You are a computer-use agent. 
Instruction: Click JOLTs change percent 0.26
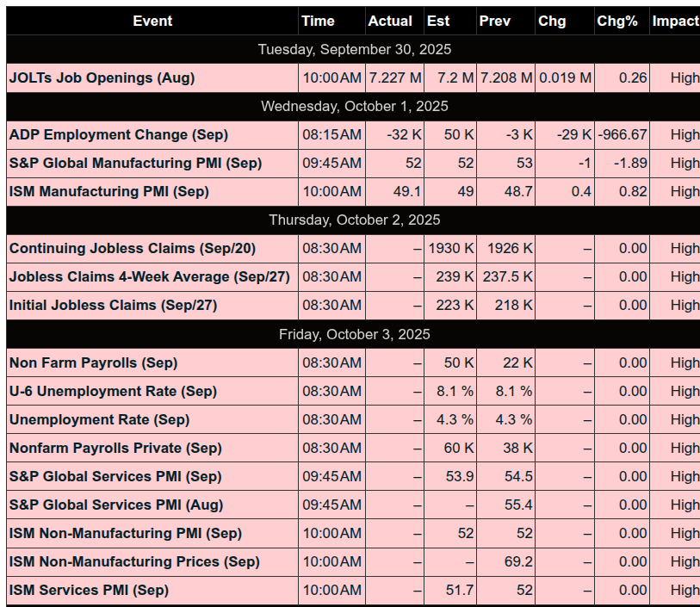pos(633,78)
